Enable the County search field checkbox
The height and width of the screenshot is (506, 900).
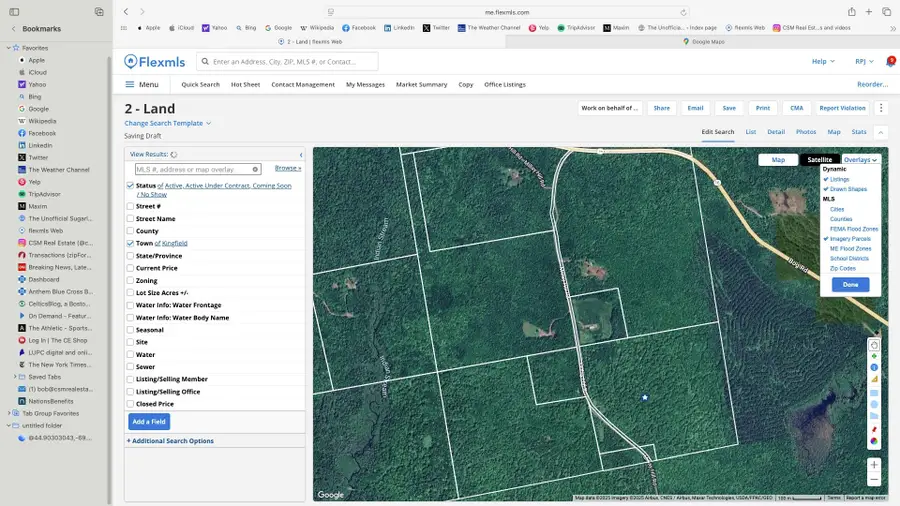130,231
